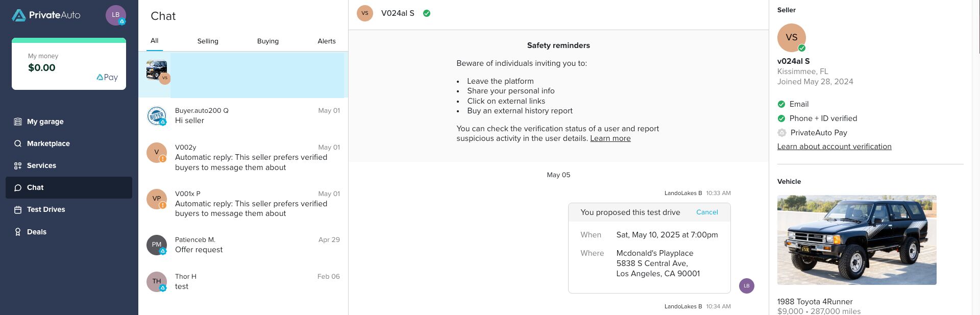Navigate to Deals section
This screenshot has height=315, width=980.
(36, 232)
